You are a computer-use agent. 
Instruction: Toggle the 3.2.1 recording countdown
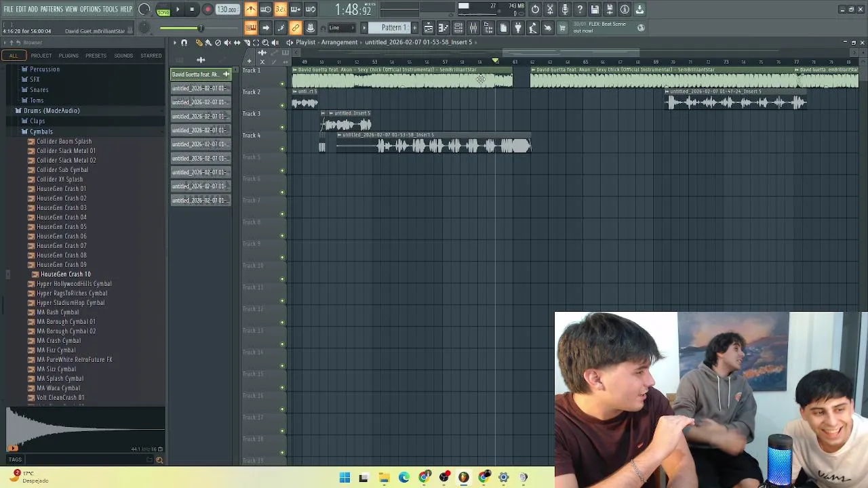tap(281, 9)
